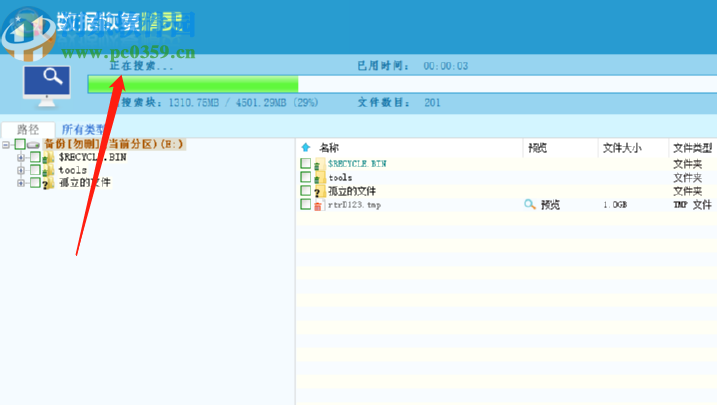Click the TMP 文件 type cell

(x=692, y=204)
